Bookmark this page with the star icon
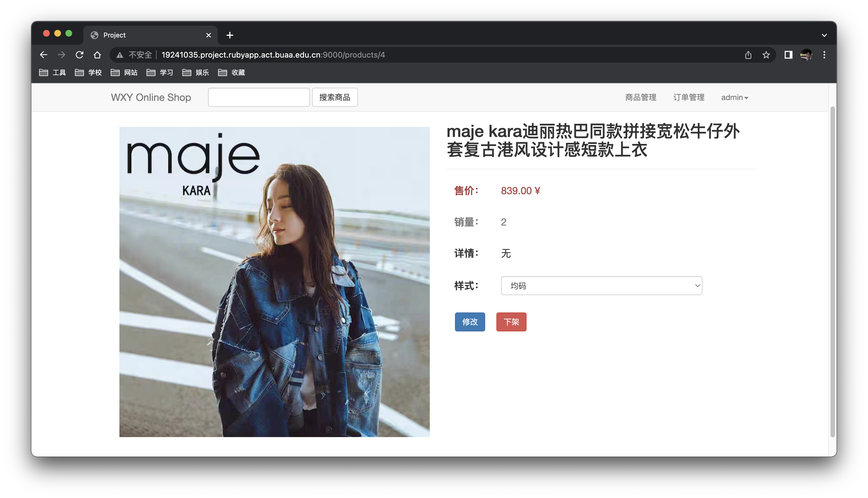This screenshot has width=868, height=498. (x=766, y=55)
